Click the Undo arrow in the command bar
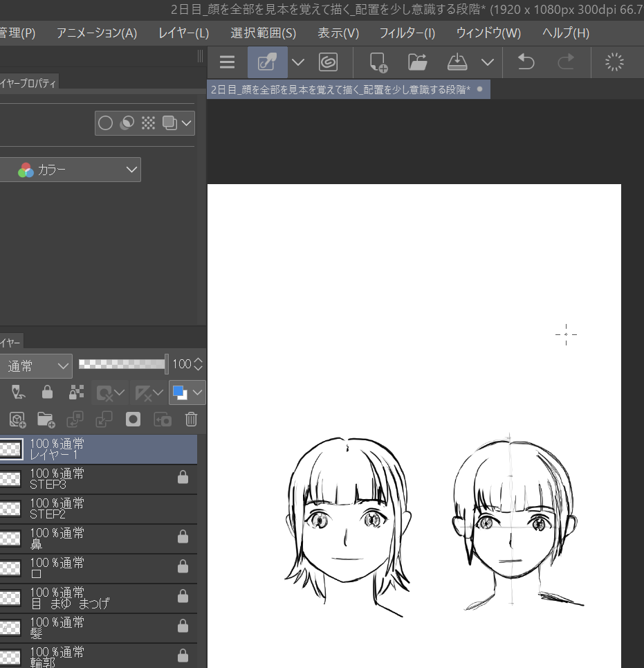This screenshot has width=644, height=668. (x=526, y=62)
